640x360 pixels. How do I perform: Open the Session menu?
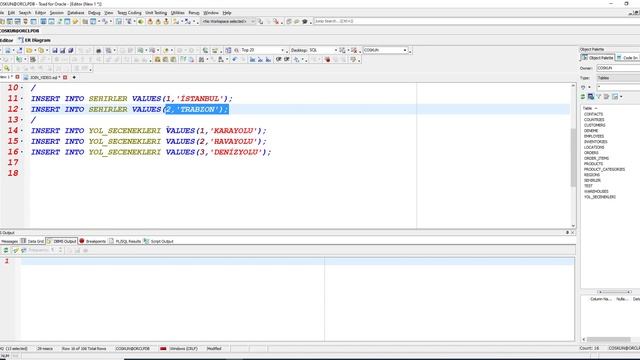pyautogui.click(x=56, y=13)
